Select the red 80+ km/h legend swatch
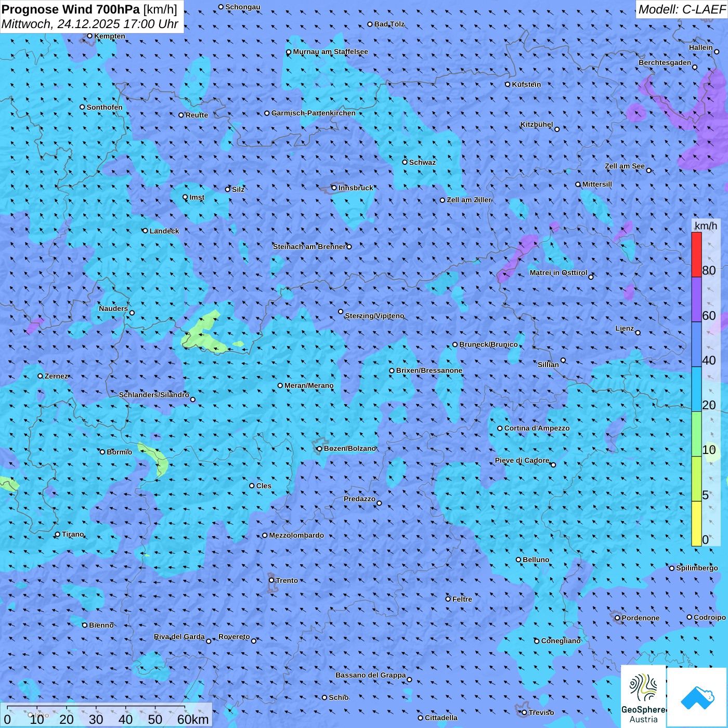Screen dimensions: 728x728 [696, 254]
